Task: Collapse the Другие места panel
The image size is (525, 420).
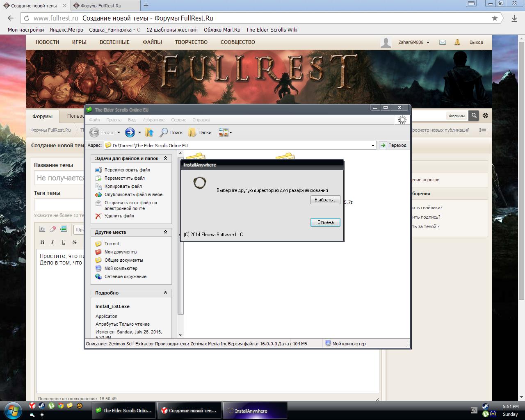Action: (165, 232)
